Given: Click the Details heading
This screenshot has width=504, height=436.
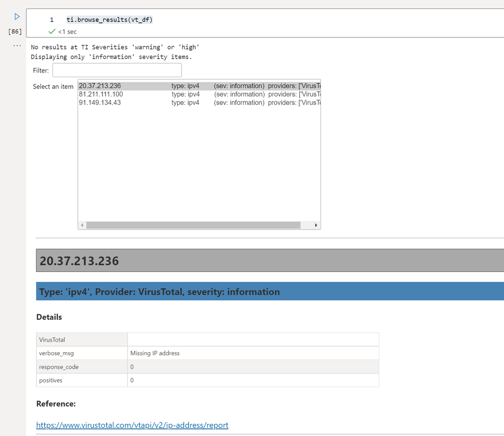Looking at the screenshot, I should pyautogui.click(x=49, y=317).
